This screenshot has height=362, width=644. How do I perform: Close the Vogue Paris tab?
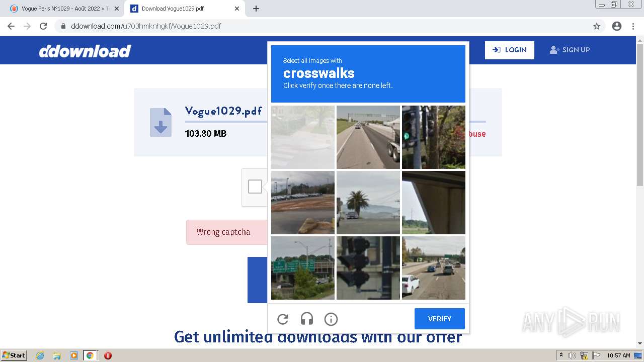116,9
